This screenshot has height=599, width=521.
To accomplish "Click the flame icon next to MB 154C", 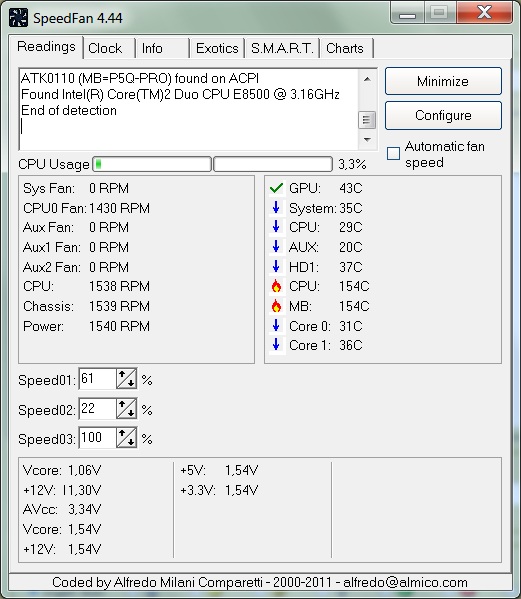I will pos(276,306).
